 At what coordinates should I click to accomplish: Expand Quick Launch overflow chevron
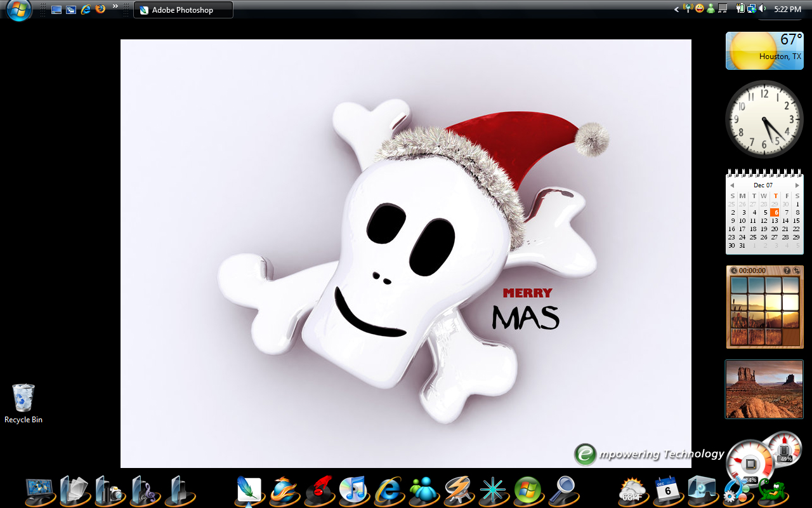(115, 6)
